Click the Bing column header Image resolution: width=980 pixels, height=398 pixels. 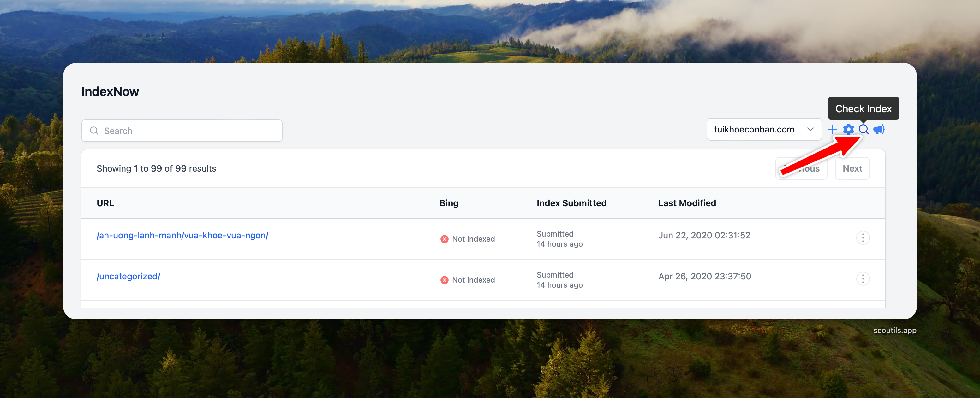449,203
